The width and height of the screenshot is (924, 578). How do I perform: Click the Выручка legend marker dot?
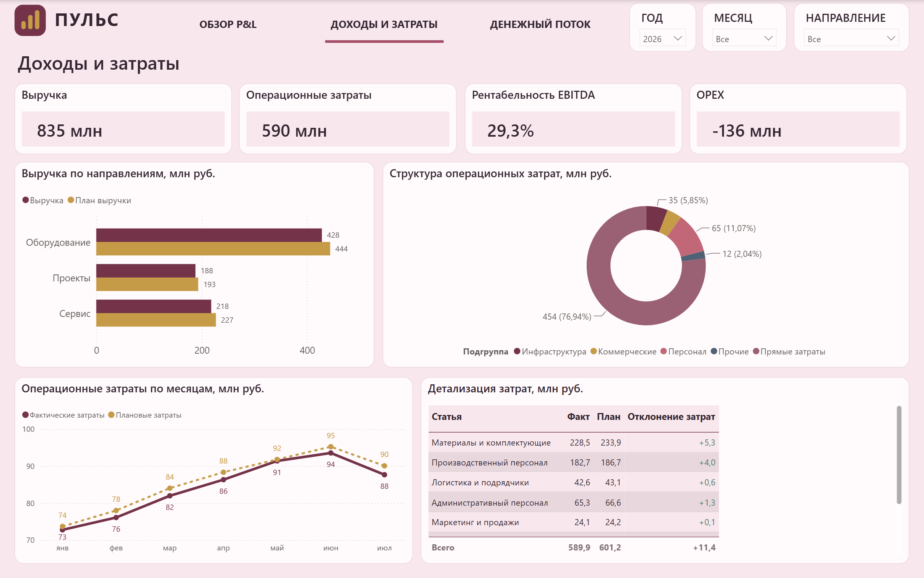[26, 200]
